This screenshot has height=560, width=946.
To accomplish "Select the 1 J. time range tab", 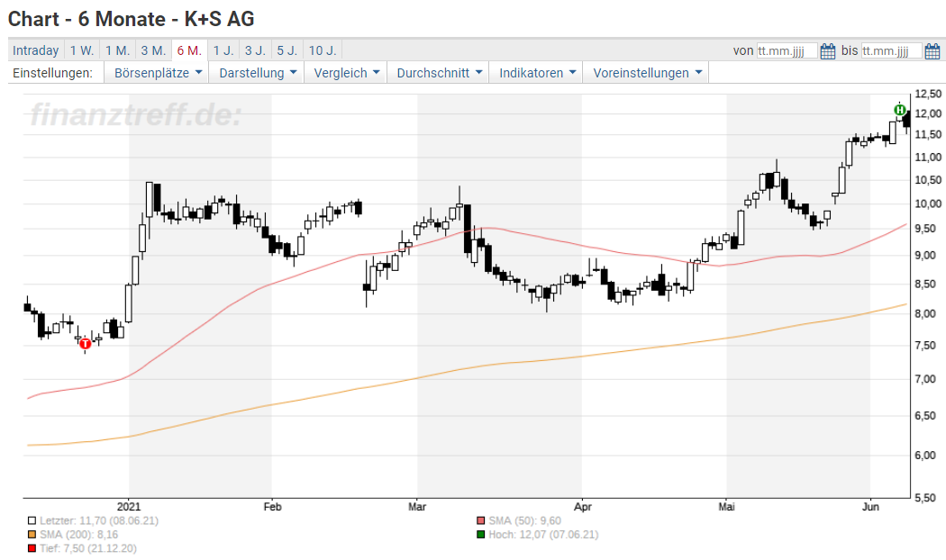I will point(223,50).
